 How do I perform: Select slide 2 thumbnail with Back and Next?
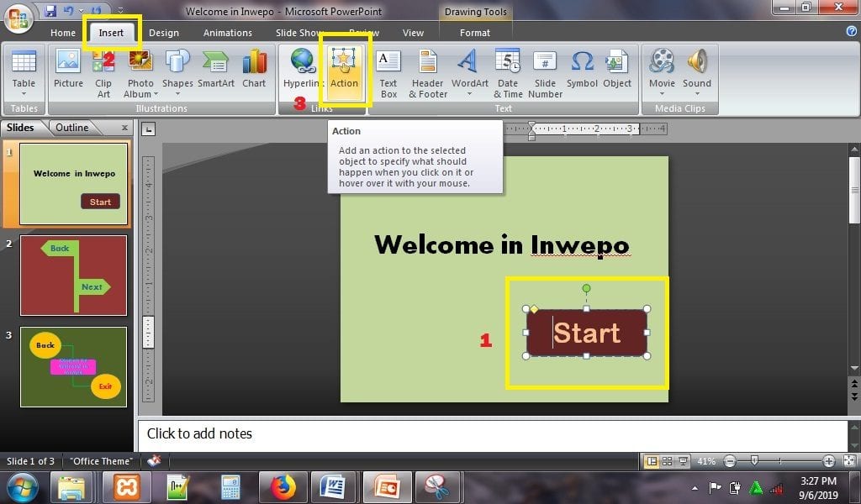[x=73, y=275]
